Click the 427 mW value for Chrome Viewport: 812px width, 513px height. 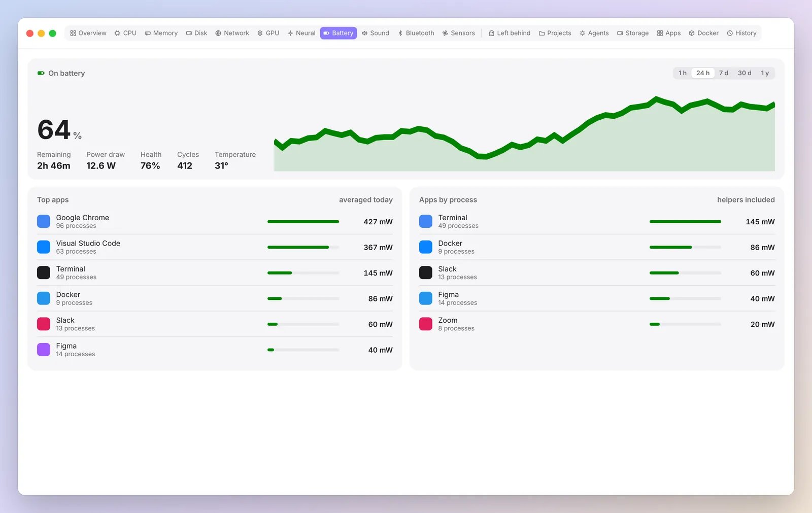(378, 222)
